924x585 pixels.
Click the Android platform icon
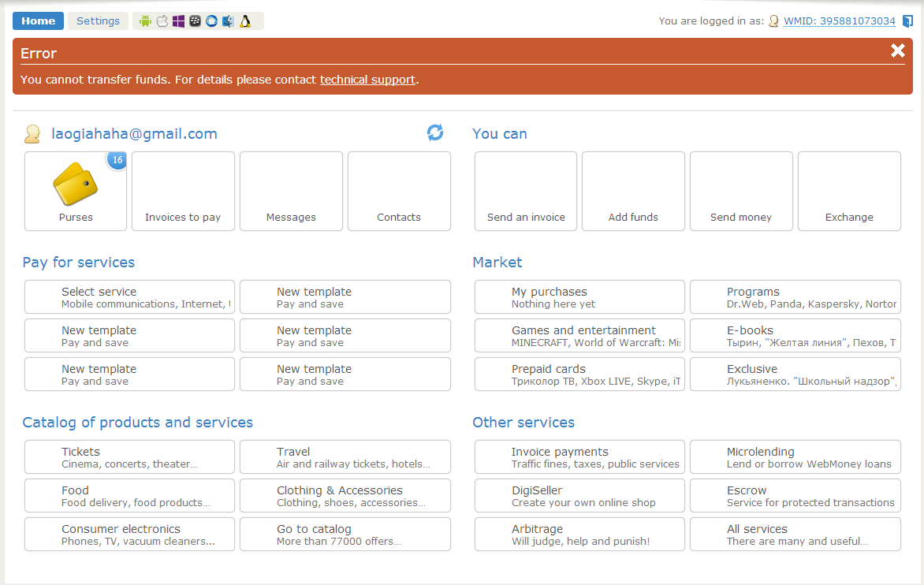click(144, 21)
